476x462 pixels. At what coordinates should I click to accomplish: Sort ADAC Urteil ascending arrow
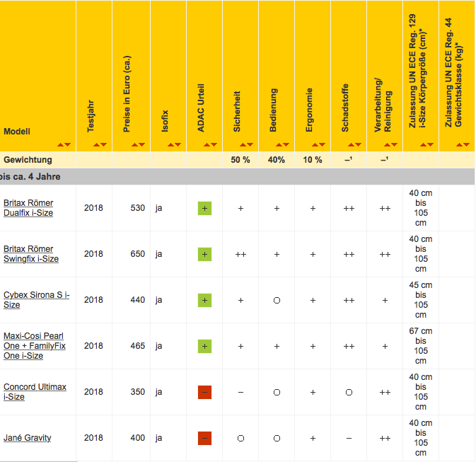[x=207, y=144]
